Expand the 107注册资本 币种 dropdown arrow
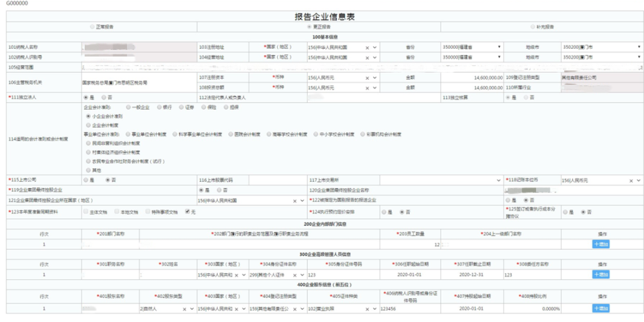644x322 pixels. (374, 78)
